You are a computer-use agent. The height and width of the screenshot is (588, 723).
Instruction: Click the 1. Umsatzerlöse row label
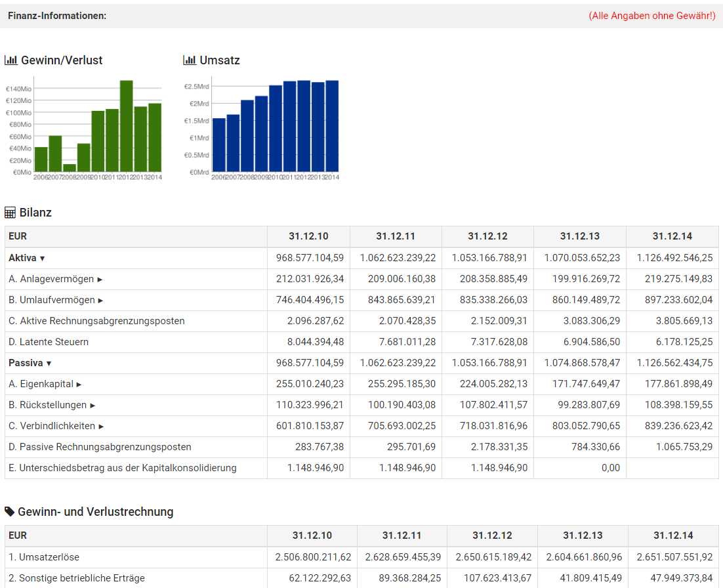44,557
